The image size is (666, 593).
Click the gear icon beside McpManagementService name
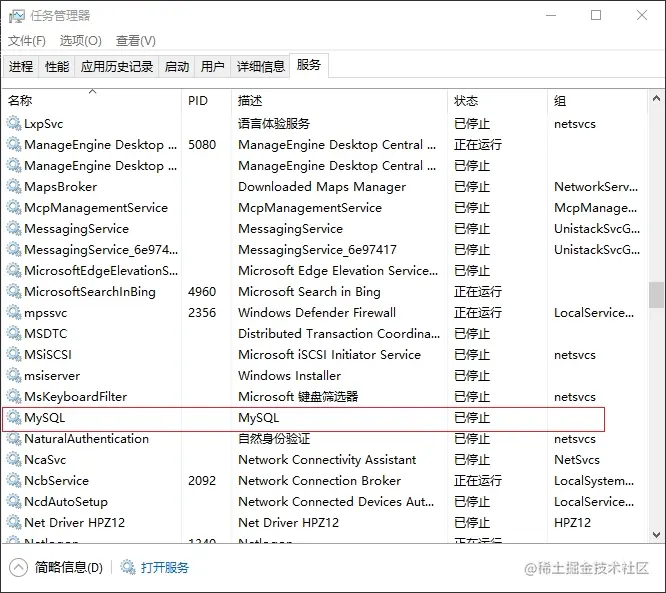point(14,207)
